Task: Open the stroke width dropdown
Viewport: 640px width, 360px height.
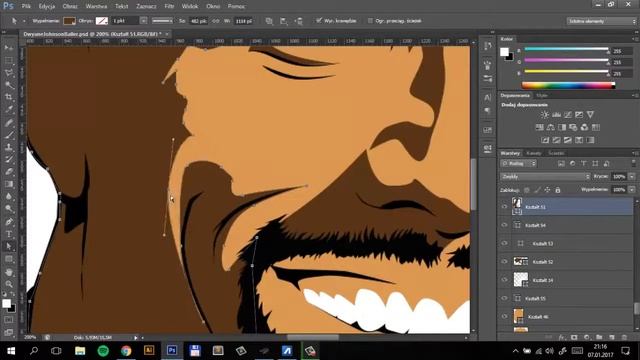Action: [x=143, y=20]
